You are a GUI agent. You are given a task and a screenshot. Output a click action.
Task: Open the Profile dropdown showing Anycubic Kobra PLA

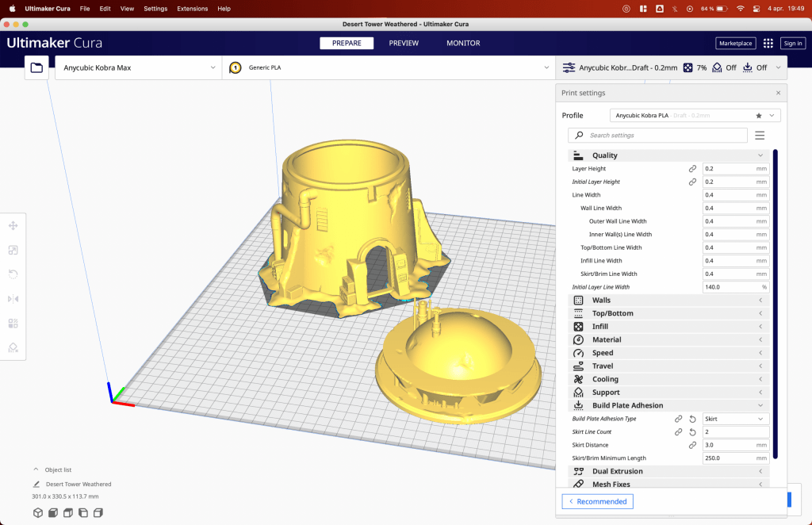tap(695, 116)
